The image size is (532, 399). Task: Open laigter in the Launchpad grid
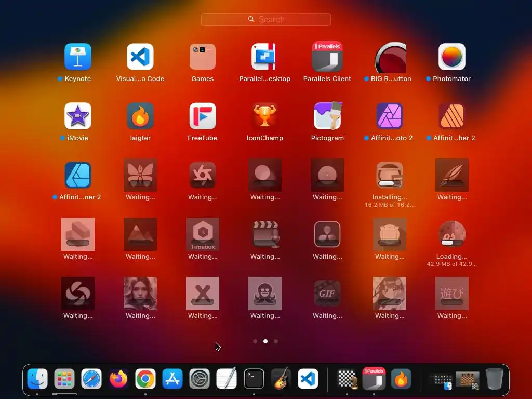click(x=140, y=116)
